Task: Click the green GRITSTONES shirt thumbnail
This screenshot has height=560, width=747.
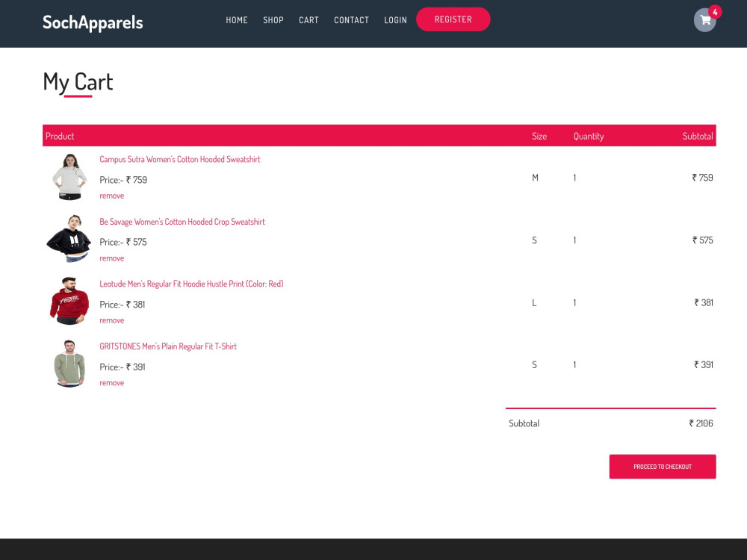Action: tap(69, 364)
